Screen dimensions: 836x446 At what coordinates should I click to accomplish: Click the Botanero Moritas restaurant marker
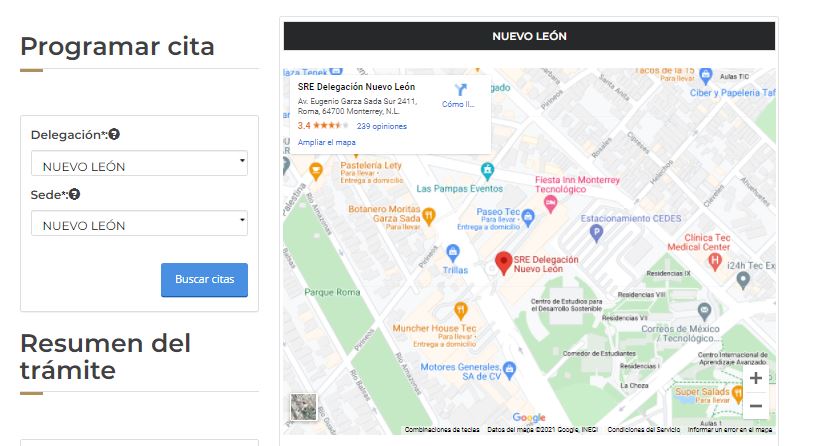tap(429, 216)
